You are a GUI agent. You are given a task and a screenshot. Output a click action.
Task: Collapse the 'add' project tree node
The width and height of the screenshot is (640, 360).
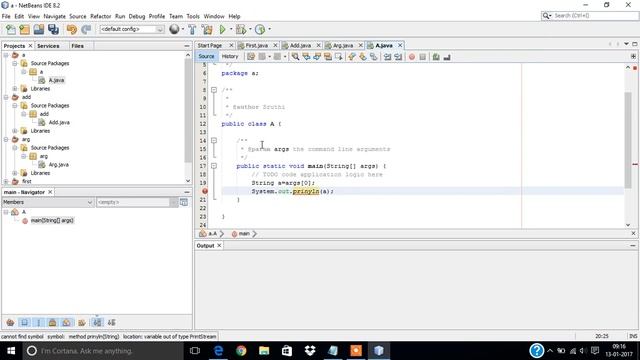[x=6, y=97]
